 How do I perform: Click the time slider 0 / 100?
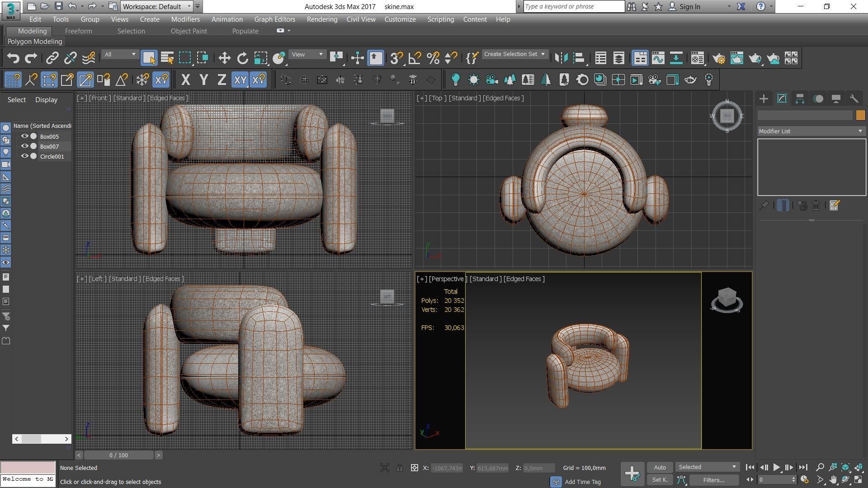point(119,455)
